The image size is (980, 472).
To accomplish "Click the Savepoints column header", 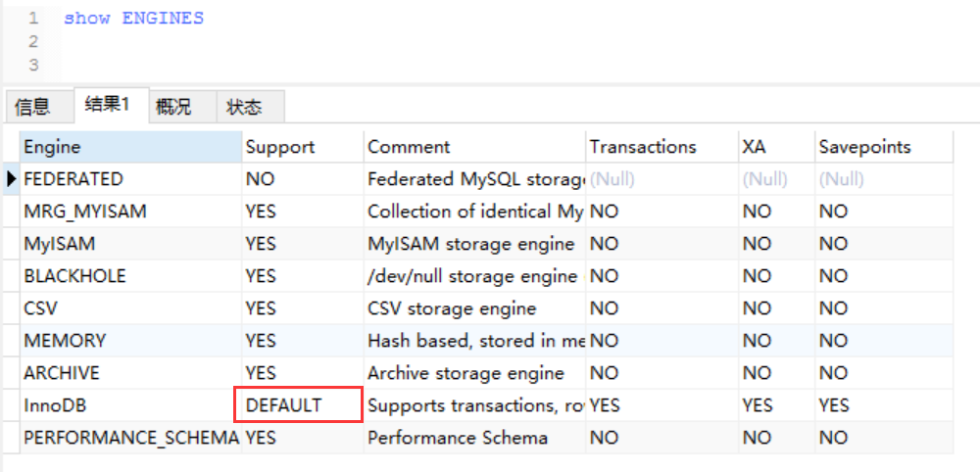I will coord(884,147).
